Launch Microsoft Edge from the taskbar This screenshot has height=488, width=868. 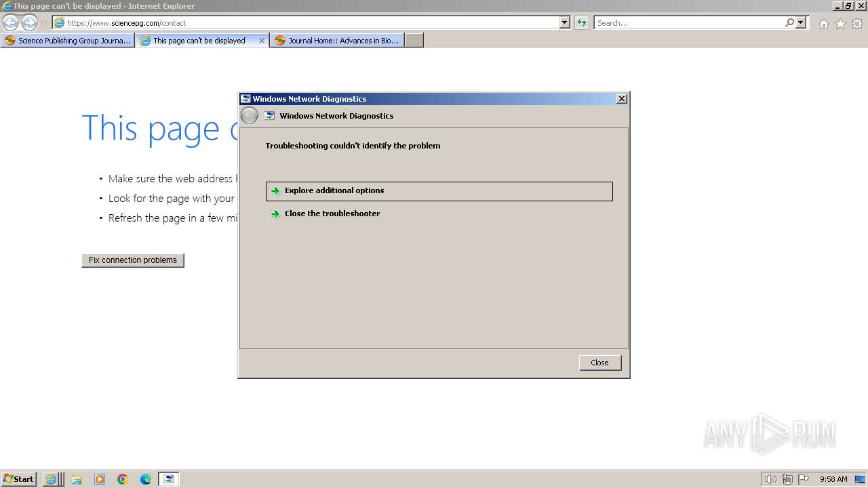click(146, 479)
